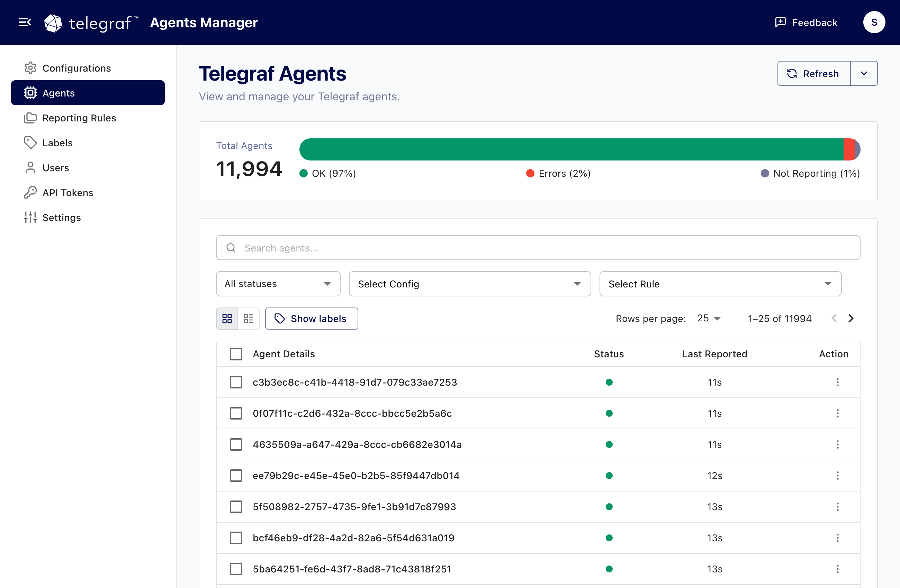
Task: Open Feedback from the header
Action: tap(806, 23)
